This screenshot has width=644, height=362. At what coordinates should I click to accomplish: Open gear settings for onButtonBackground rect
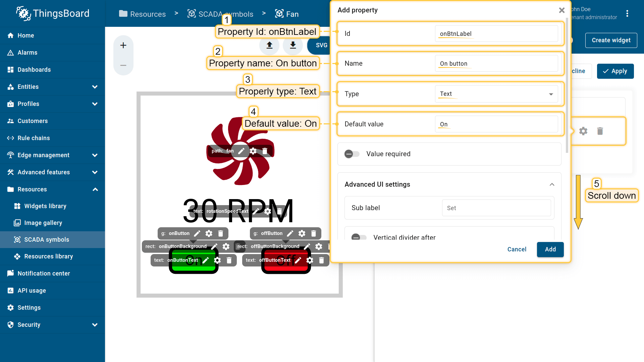[x=226, y=247]
